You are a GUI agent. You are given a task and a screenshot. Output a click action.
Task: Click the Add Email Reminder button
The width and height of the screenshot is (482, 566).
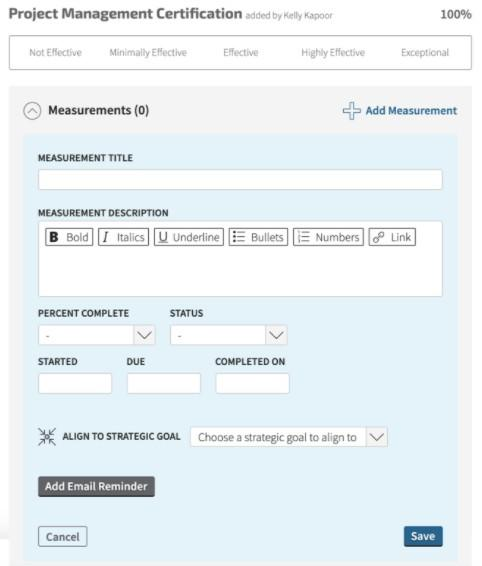(96, 487)
